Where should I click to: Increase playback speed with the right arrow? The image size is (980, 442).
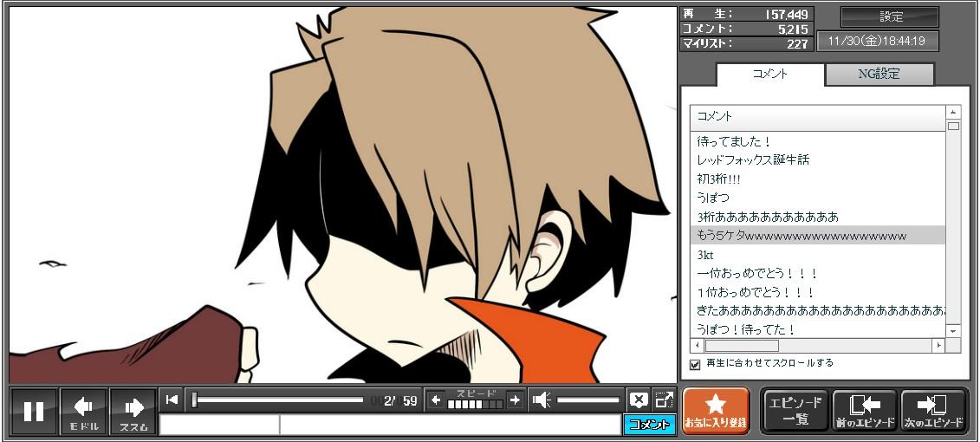tap(515, 400)
